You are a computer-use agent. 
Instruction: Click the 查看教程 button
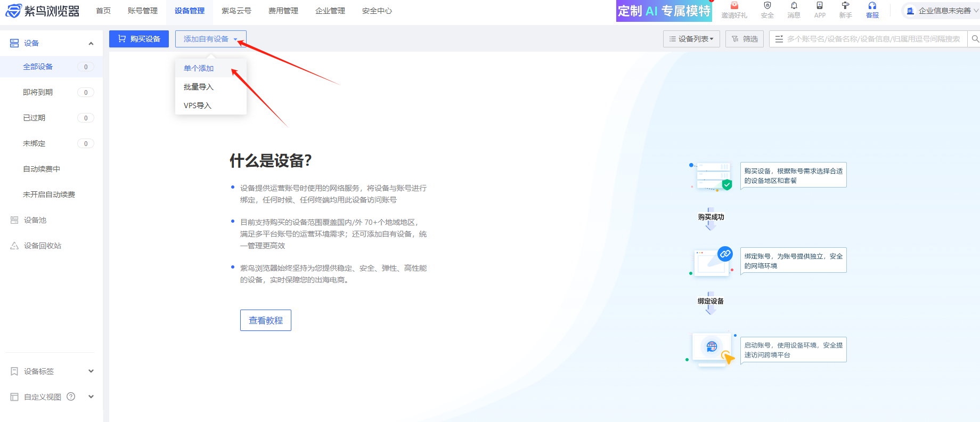coord(266,320)
